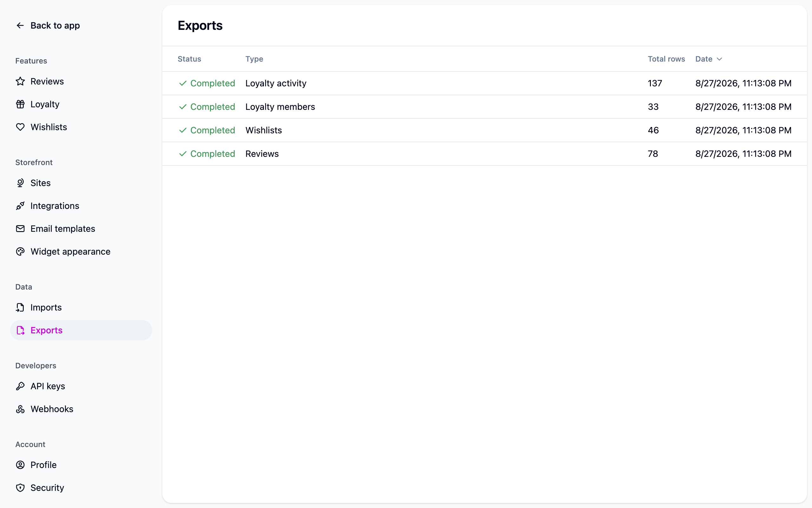This screenshot has width=812, height=508.
Task: Click Completed status in Loyalty activity row
Action: 213,83
